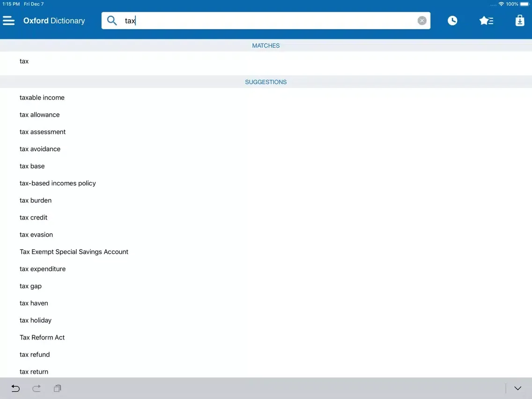
Task: Open the download shop bag icon
Action: (x=519, y=20)
